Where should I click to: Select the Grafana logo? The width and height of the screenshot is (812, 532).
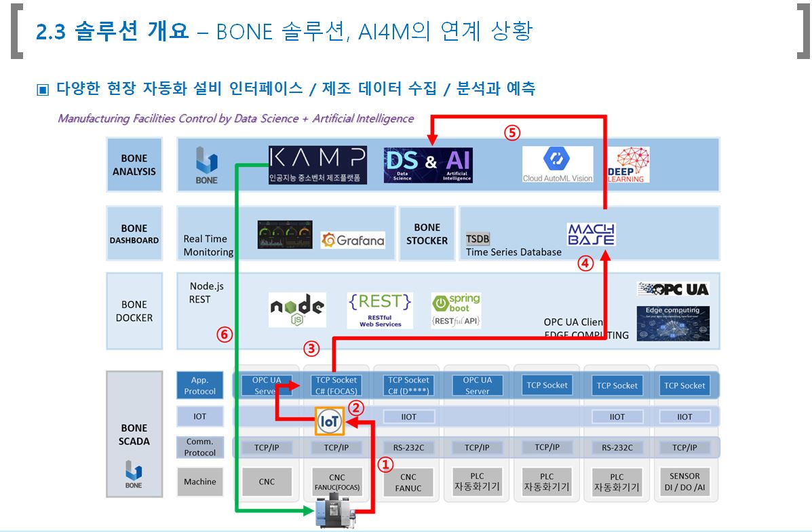click(353, 240)
